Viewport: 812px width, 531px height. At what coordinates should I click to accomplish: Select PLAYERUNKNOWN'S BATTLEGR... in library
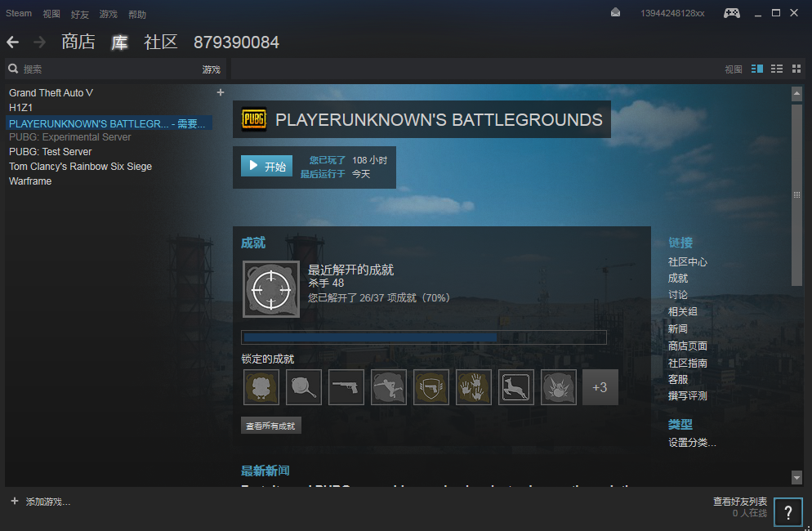pyautogui.click(x=109, y=123)
